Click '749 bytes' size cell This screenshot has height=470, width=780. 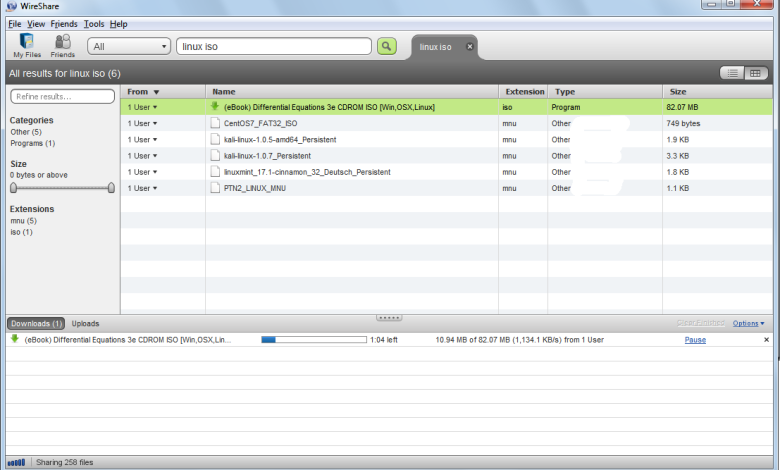683,123
